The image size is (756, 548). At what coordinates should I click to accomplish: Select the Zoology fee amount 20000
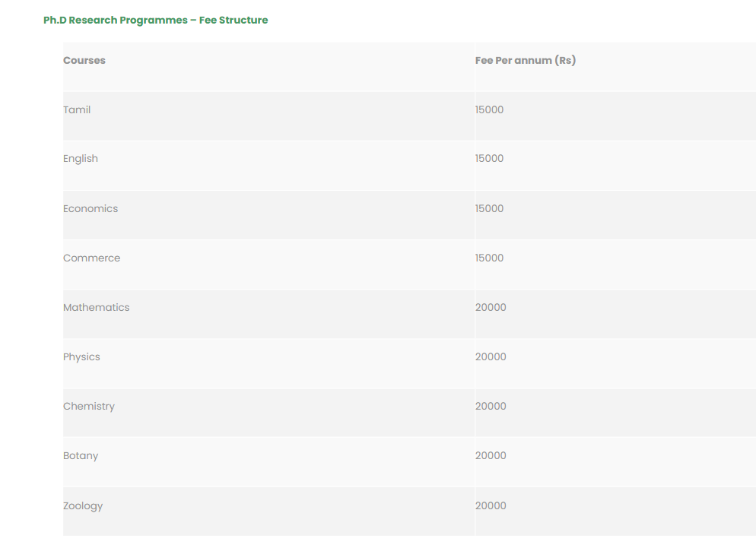(491, 506)
